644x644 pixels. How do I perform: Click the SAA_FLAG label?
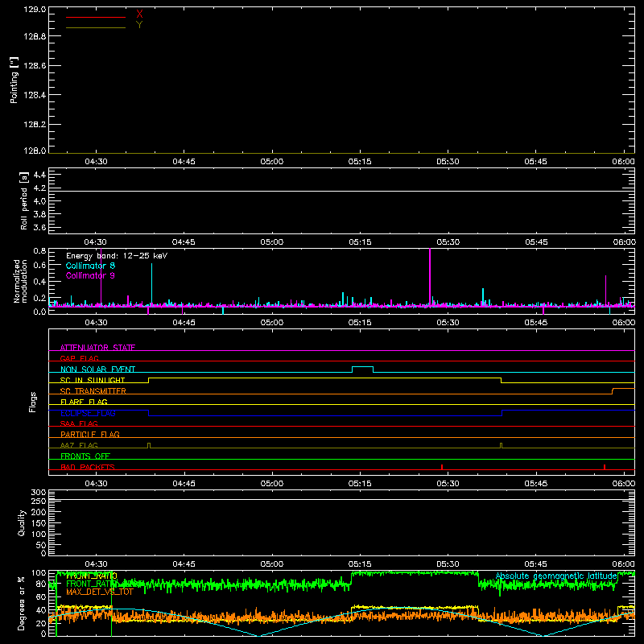click(79, 423)
